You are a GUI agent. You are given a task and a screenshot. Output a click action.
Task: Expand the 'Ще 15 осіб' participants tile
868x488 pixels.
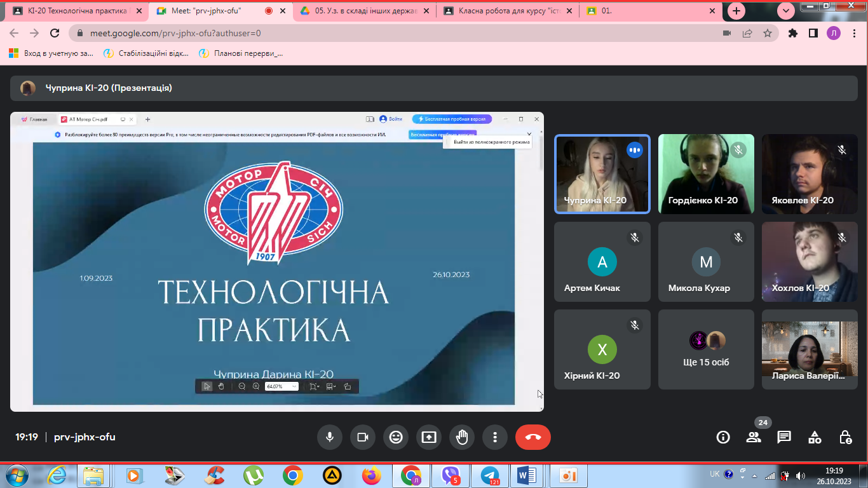[x=706, y=349]
